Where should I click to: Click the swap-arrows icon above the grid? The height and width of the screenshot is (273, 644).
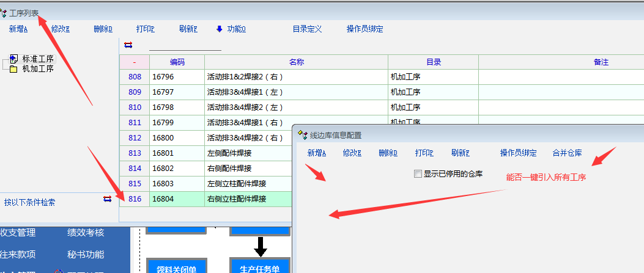tap(128, 45)
